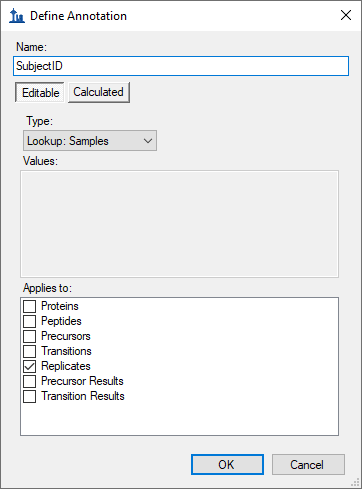Tick the Precursors checkbox
362x489 pixels.
tap(30, 336)
